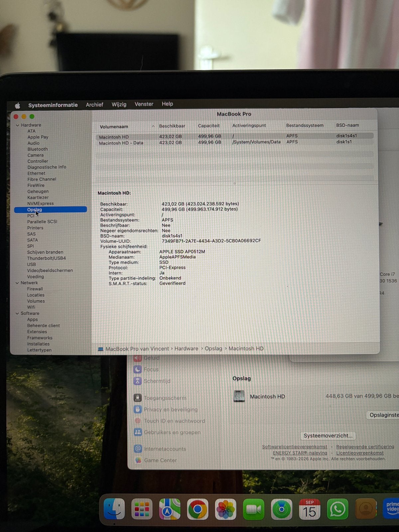Image resolution: width=399 pixels, height=532 pixels.
Task: Open the Apple menu
Action: pos(18,105)
